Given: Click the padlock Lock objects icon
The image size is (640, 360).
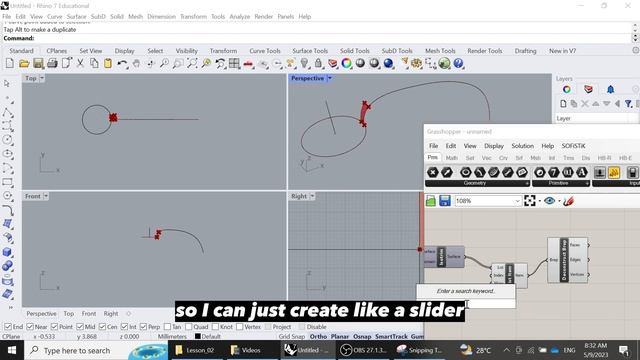Looking at the screenshot, I should point(318,63).
